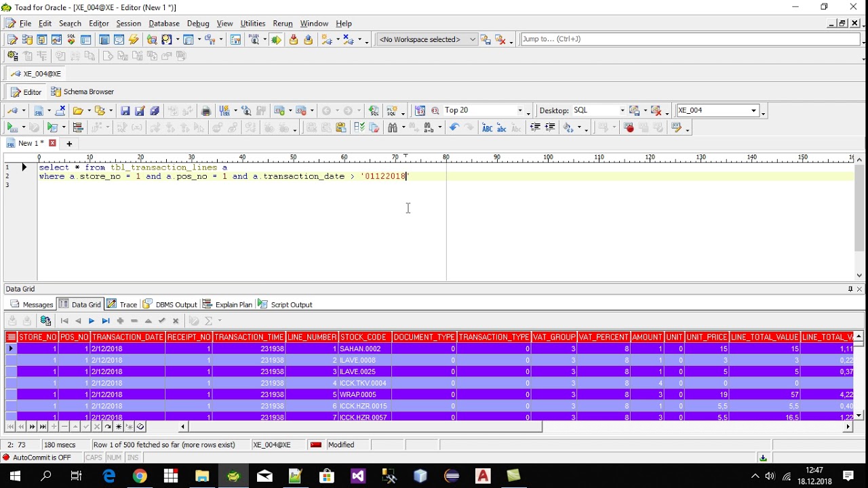
Task: Open the Top 20 dropdown list
Action: 520,110
